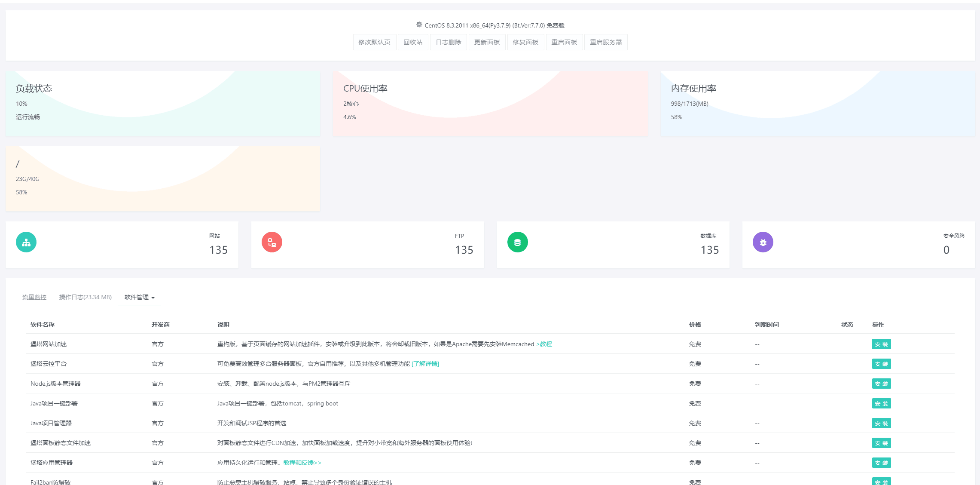Click the 数据库 database icon

[517, 242]
